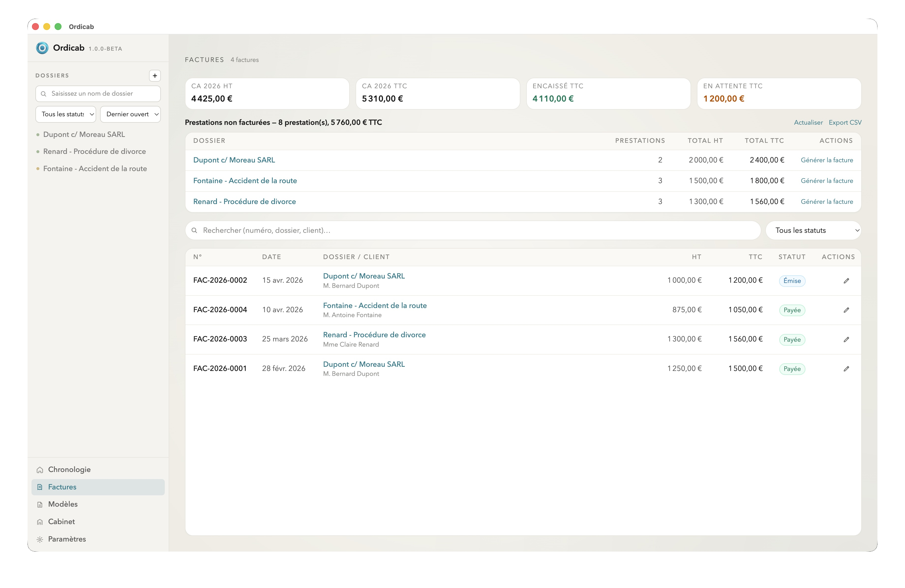This screenshot has width=905, height=588.
Task: Navigate to Cabinet
Action: point(98,522)
